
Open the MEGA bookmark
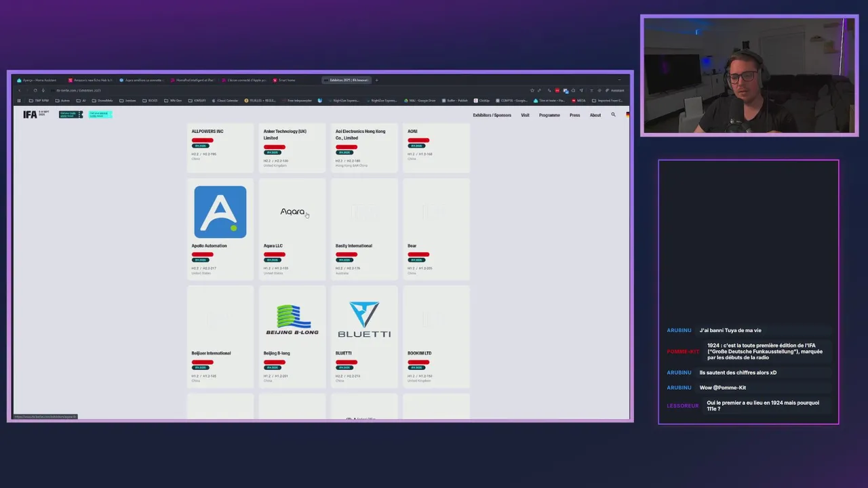click(578, 100)
